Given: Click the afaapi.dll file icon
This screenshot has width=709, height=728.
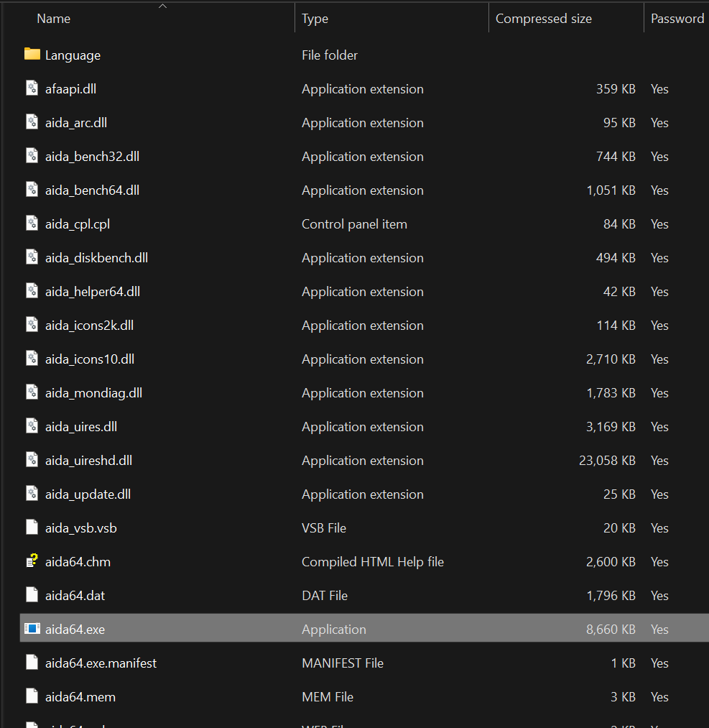Looking at the screenshot, I should (32, 88).
